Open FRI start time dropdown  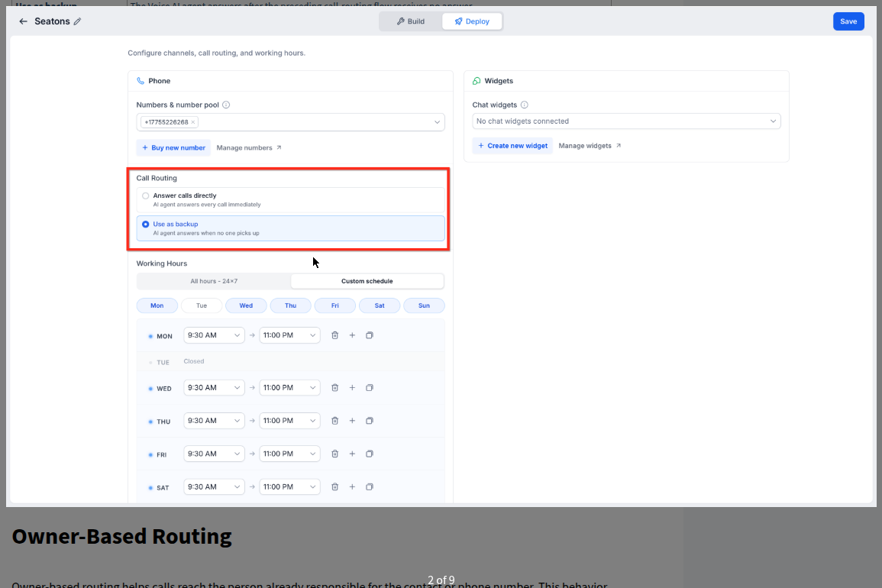click(214, 454)
